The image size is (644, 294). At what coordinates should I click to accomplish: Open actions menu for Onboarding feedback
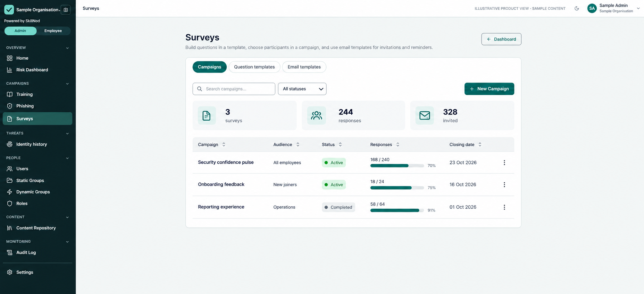pyautogui.click(x=504, y=185)
